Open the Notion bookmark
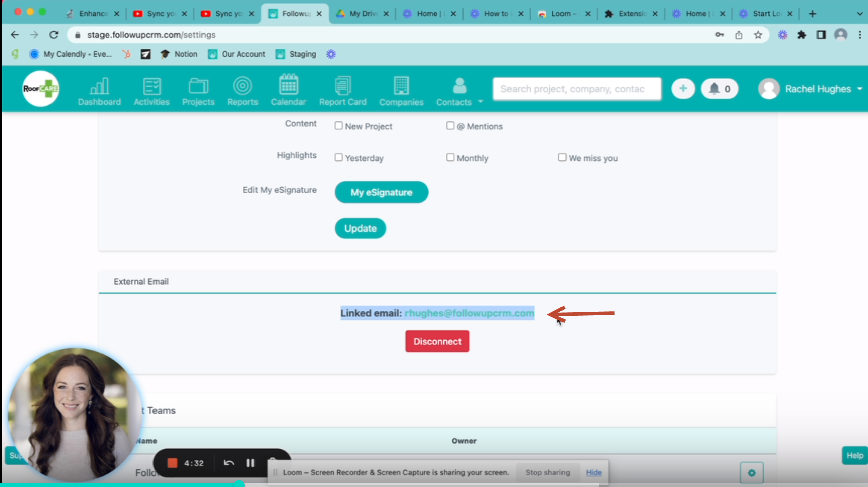The image size is (868, 487). point(179,54)
